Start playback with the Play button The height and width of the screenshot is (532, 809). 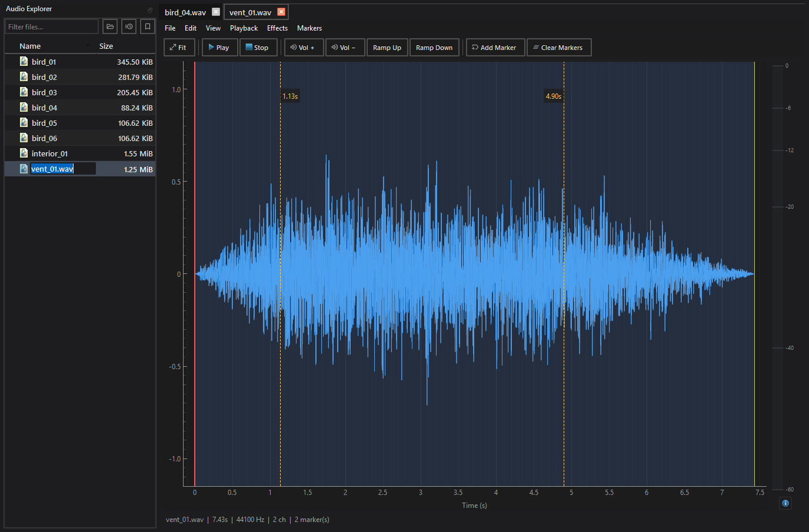click(x=219, y=48)
